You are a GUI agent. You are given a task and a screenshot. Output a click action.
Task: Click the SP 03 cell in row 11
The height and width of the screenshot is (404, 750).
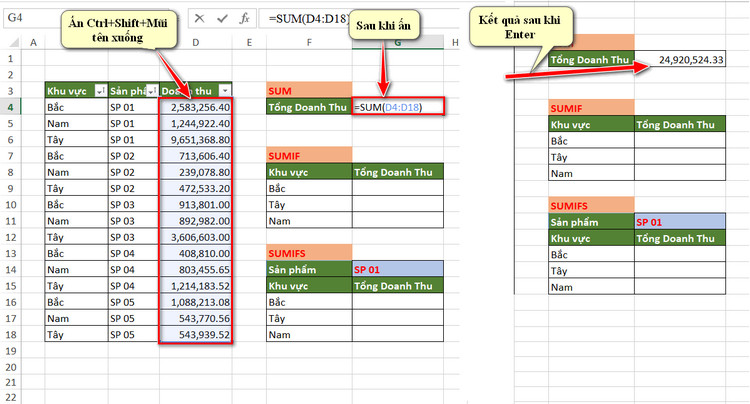(x=133, y=221)
